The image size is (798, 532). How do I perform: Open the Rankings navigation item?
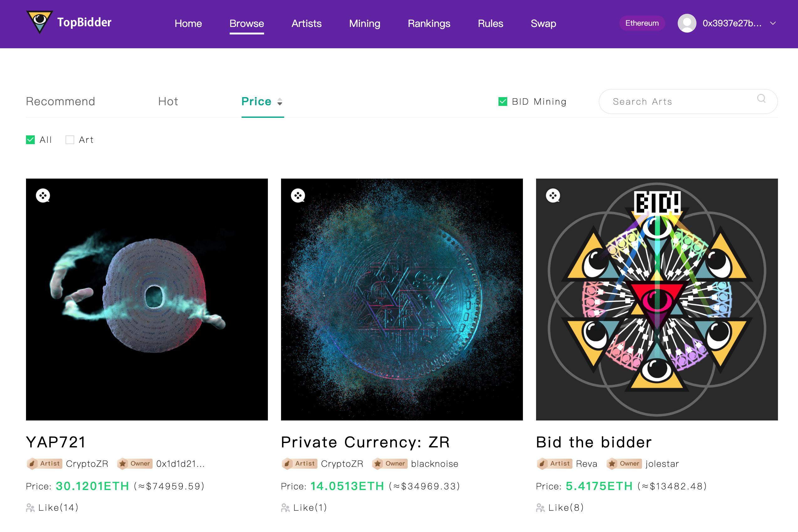(429, 23)
